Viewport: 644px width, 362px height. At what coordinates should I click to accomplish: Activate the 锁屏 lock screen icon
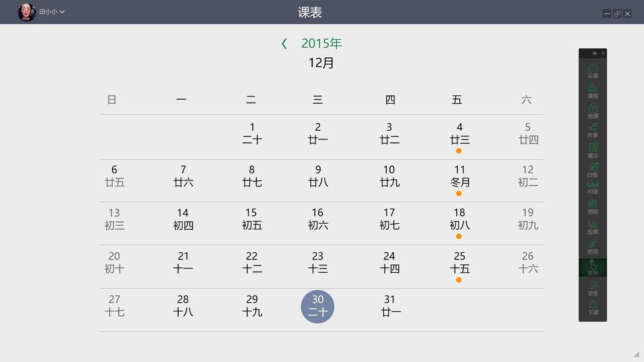click(593, 110)
